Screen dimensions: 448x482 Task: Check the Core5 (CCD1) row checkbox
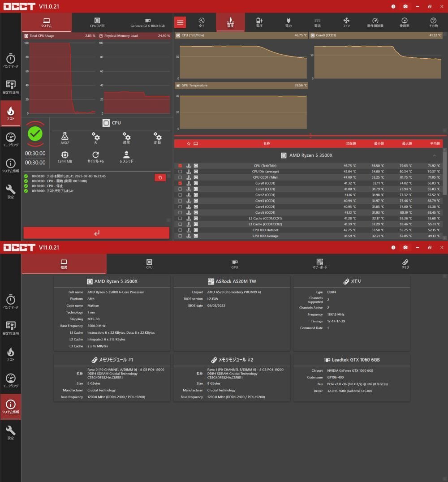tap(180, 212)
